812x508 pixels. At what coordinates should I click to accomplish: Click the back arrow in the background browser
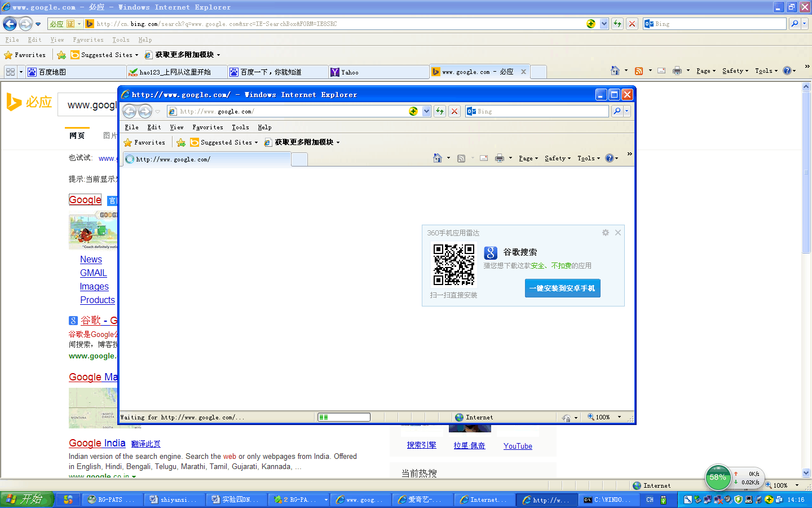click(10, 24)
